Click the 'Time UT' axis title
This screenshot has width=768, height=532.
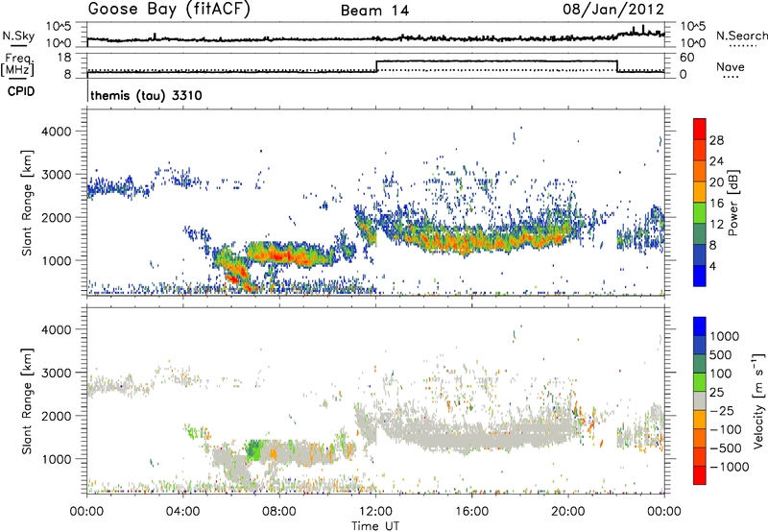pyautogui.click(x=375, y=526)
